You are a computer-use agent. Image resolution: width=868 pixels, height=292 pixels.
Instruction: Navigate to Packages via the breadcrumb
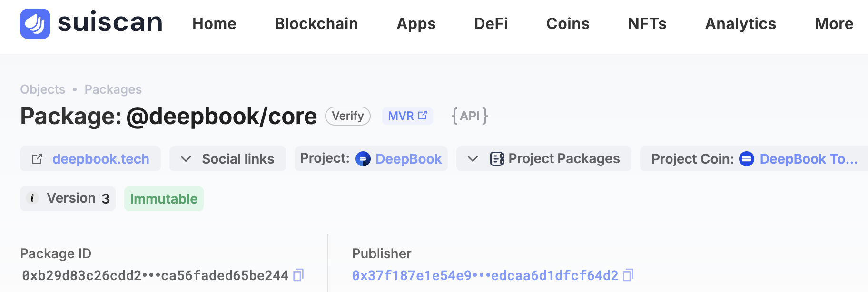(113, 89)
